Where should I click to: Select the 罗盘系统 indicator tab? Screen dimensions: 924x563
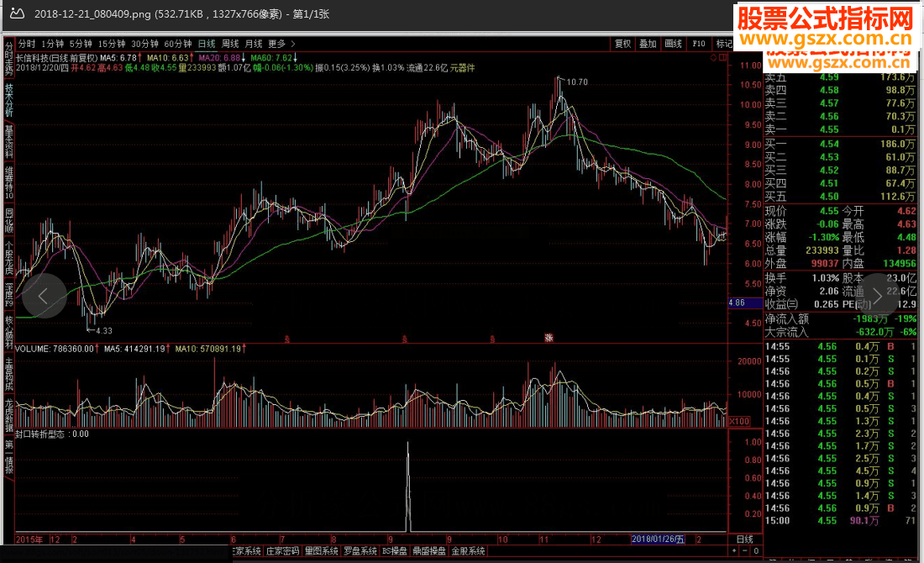click(x=360, y=551)
